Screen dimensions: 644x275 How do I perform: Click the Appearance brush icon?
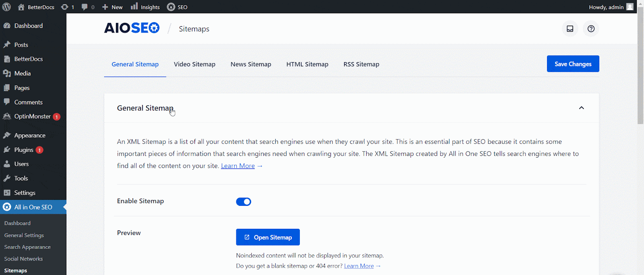pyautogui.click(x=7, y=135)
